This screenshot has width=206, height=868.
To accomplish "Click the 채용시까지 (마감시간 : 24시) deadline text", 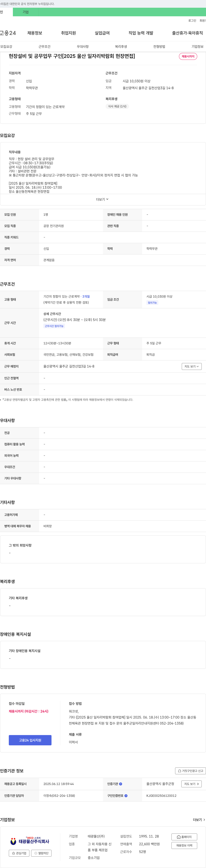I will 29,711.
